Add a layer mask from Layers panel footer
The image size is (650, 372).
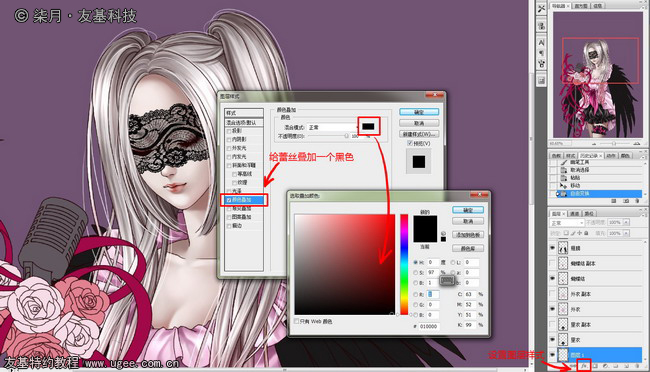pyautogui.click(x=595, y=366)
